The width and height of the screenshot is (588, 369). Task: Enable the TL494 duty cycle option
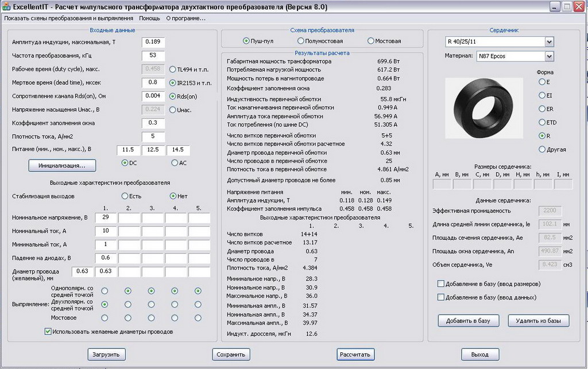pyautogui.click(x=173, y=69)
